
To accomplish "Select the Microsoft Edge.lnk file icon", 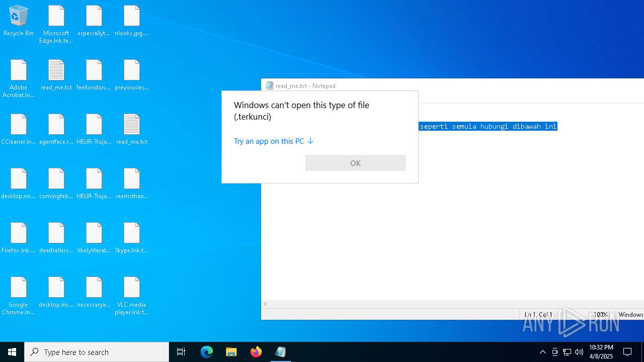I will tap(56, 25).
